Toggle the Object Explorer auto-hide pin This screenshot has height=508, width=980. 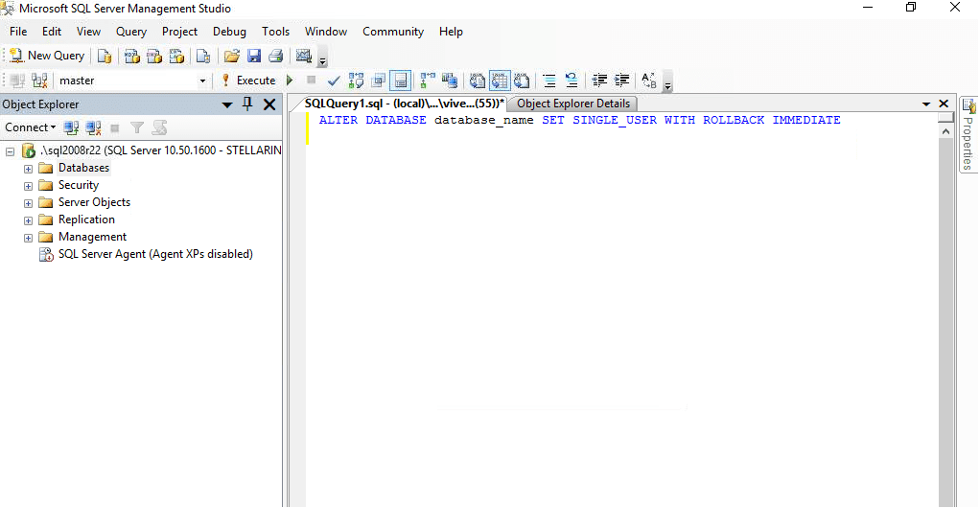(247, 104)
